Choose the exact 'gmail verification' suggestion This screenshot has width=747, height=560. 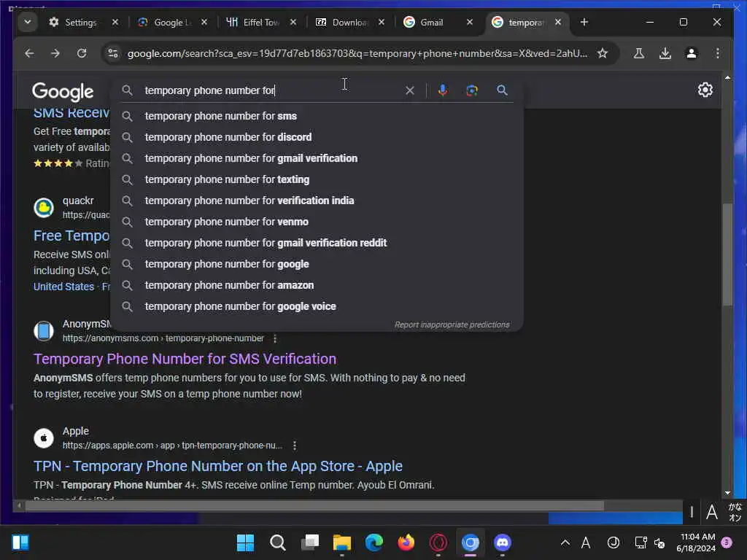tap(317, 158)
